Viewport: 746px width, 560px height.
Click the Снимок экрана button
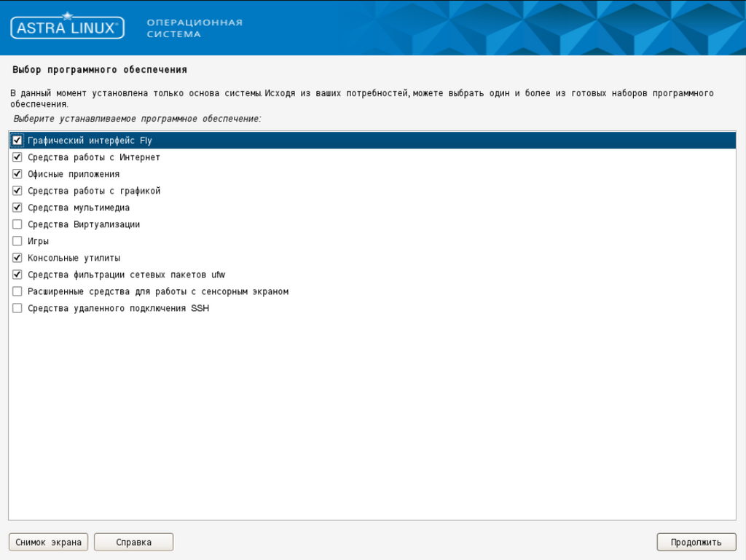[x=48, y=542]
